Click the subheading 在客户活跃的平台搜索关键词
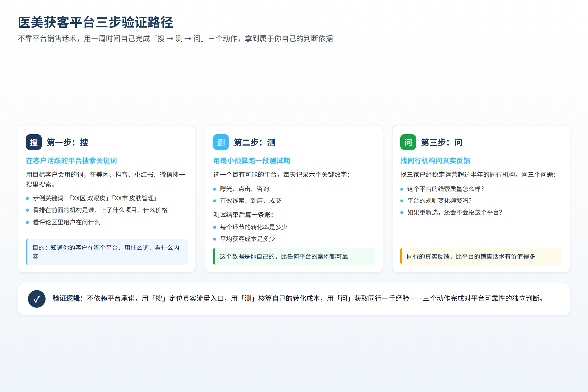This screenshot has width=588, height=392. pyautogui.click(x=72, y=161)
